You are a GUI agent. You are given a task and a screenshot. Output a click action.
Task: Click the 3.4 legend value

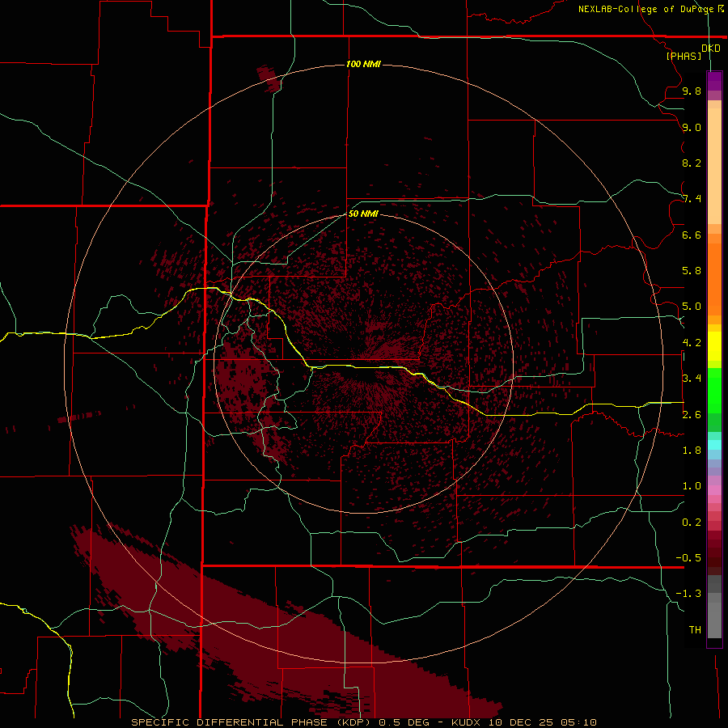tap(692, 379)
